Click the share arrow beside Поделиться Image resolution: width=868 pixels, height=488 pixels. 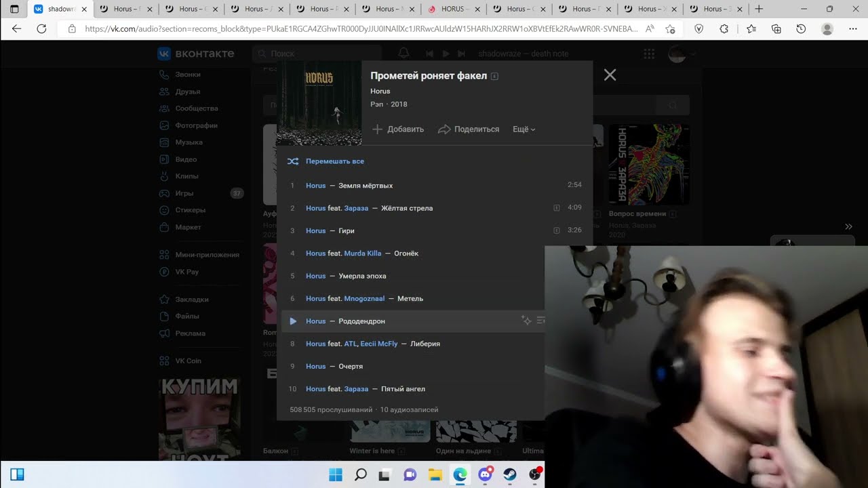tap(444, 129)
